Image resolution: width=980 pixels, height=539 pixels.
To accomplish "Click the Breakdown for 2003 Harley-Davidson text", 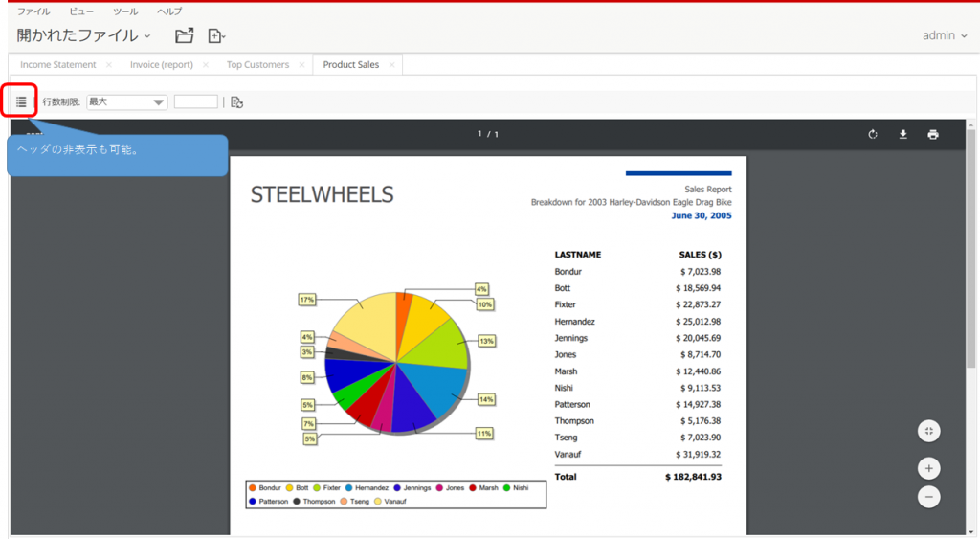I will click(x=632, y=203).
